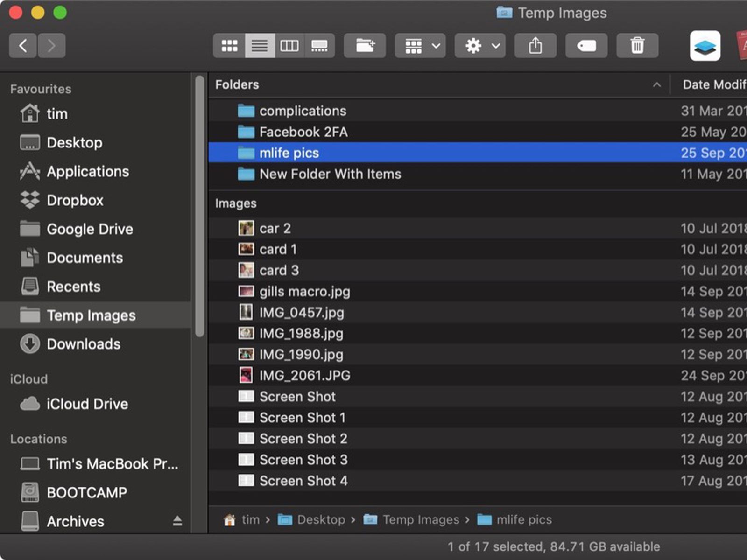Click Temp Images in the path bar
This screenshot has width=747, height=560.
[420, 519]
